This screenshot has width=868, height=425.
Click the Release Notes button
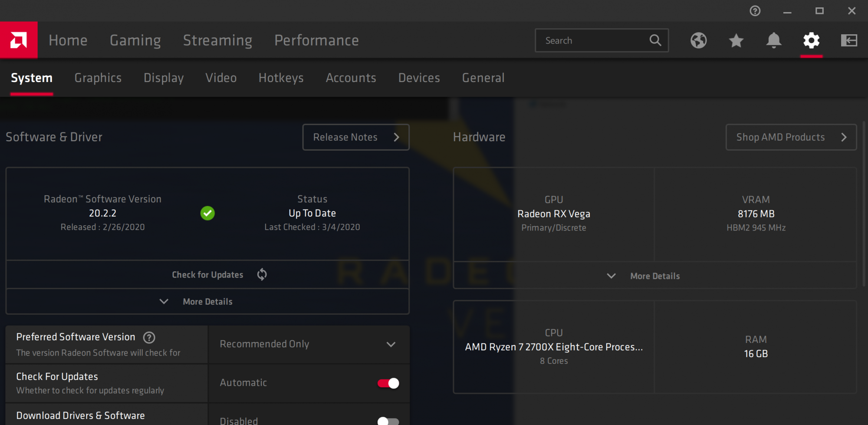click(x=355, y=137)
